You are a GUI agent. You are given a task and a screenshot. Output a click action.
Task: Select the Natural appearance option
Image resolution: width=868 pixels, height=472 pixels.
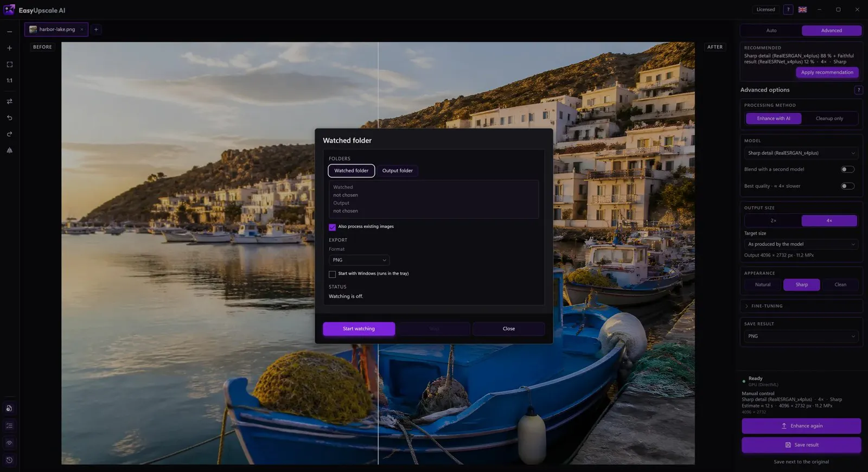click(763, 285)
